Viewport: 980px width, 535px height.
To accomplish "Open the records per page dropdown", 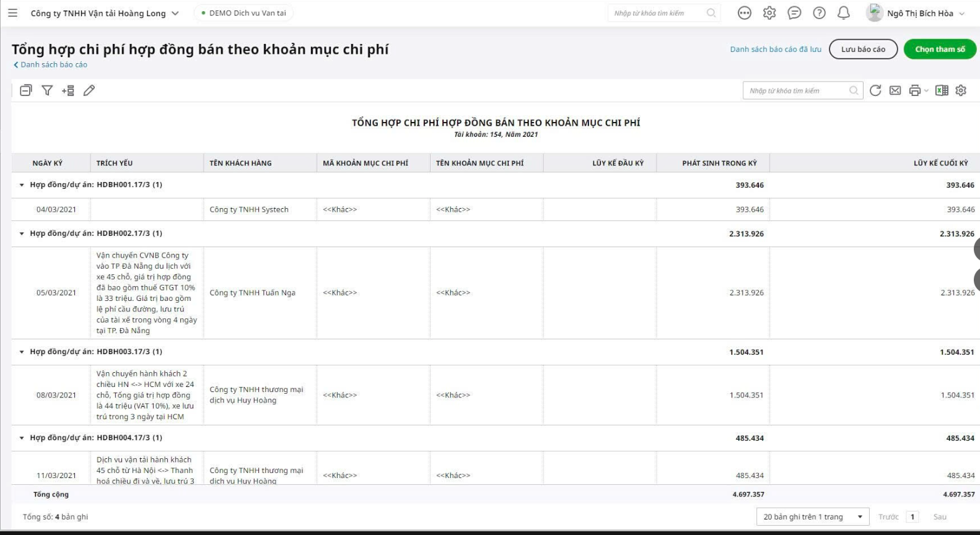I will click(812, 517).
